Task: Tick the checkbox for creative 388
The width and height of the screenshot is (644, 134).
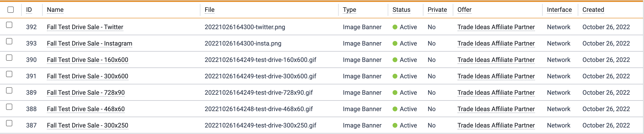Action: [x=9, y=107]
